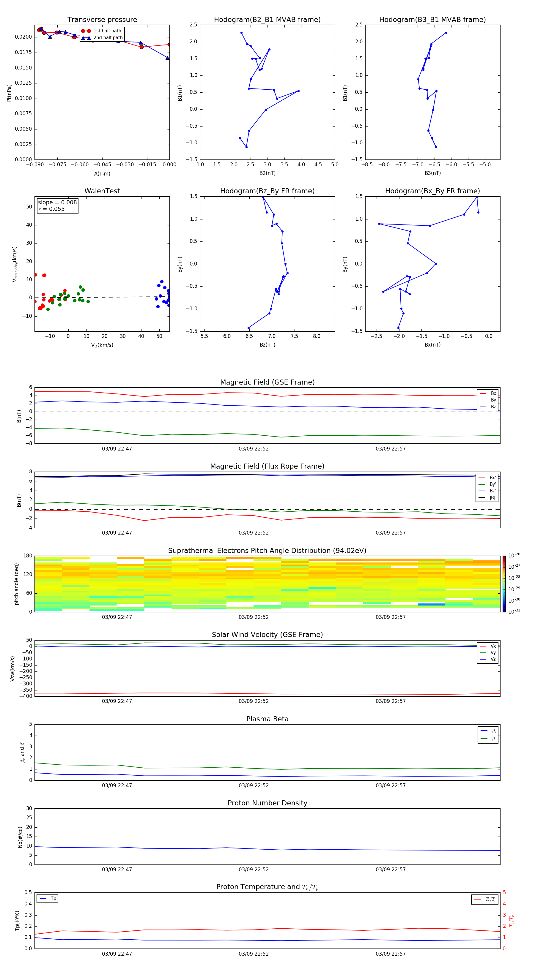Click the Plasma Beta legend box
535x980 pixels.
488,735
